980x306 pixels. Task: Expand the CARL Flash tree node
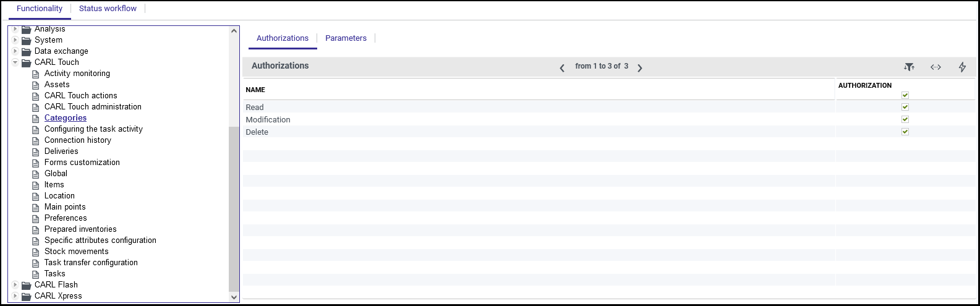pyautogui.click(x=15, y=285)
